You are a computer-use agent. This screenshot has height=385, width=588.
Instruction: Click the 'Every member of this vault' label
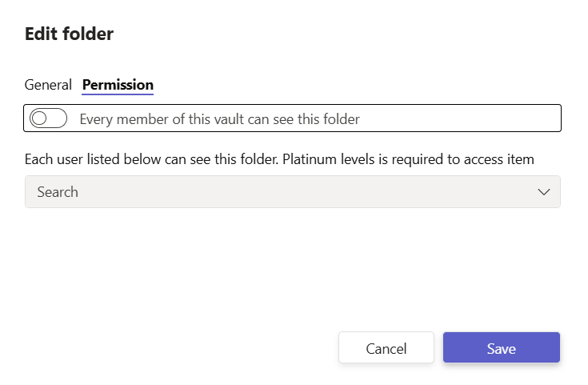220,119
